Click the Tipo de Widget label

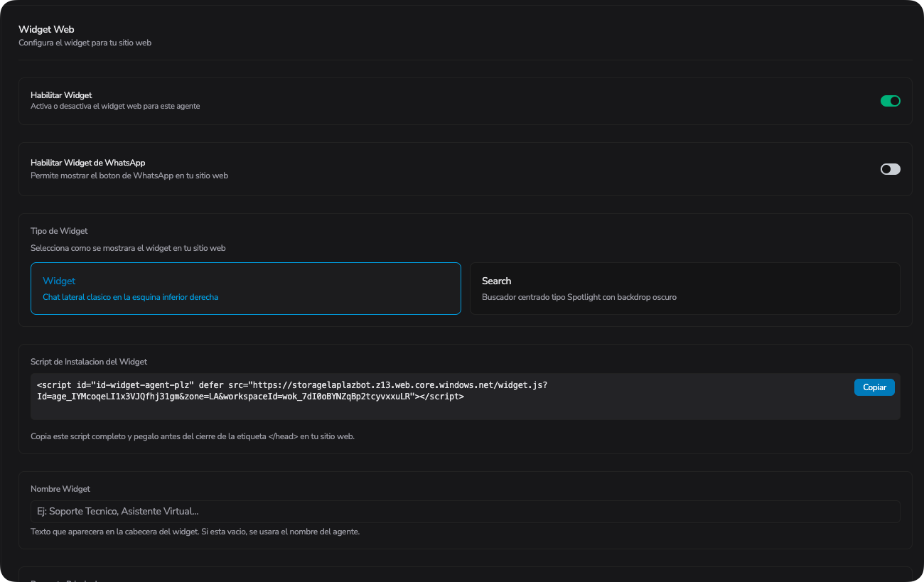[x=59, y=231]
